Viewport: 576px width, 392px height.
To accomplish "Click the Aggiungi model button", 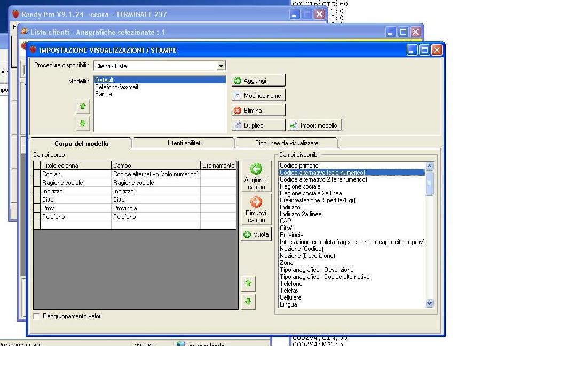I will [258, 81].
